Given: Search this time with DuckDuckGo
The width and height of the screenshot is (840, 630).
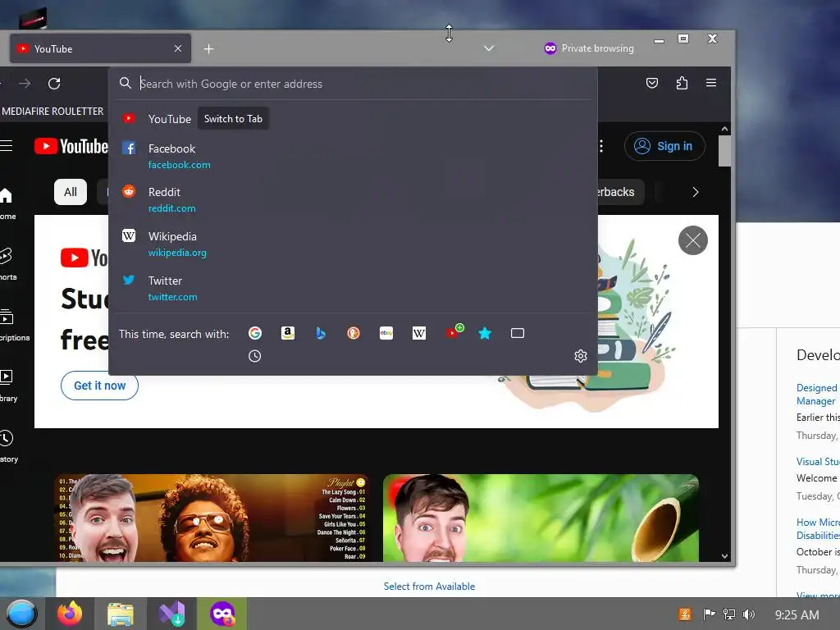Looking at the screenshot, I should [354, 333].
